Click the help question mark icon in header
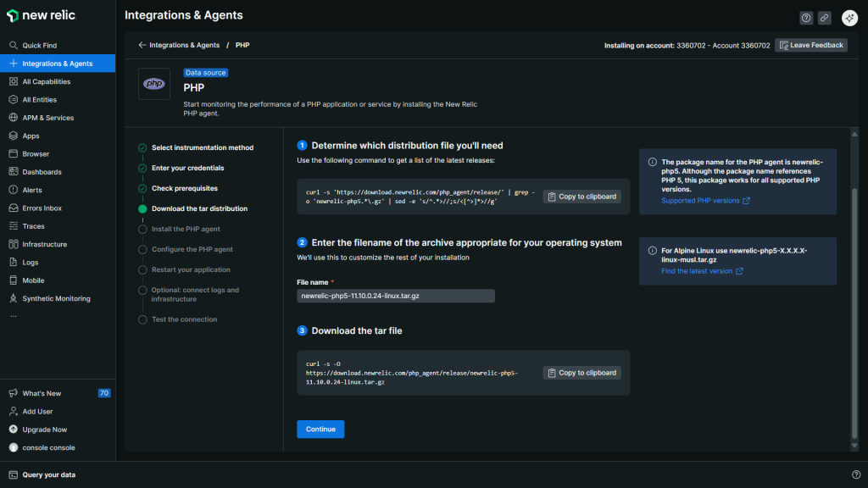 coord(806,18)
